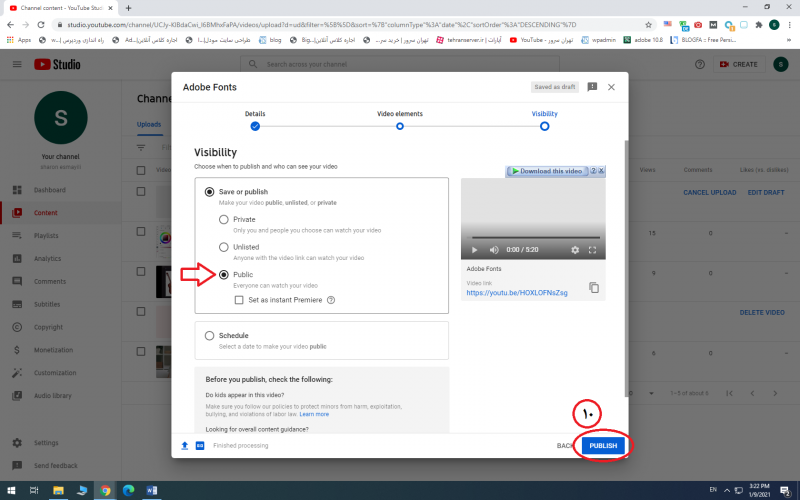Open the youtu.be video link
The height and width of the screenshot is (500, 800).
pos(517,293)
